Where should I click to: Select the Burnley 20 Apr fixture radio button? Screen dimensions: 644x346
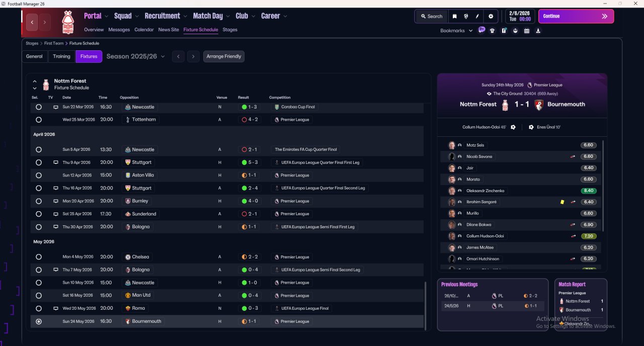pos(39,201)
